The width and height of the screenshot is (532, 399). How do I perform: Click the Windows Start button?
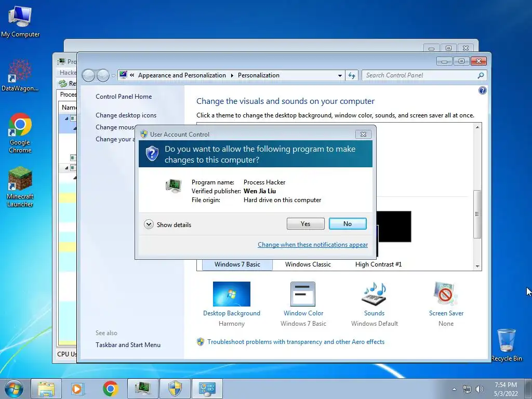point(14,389)
